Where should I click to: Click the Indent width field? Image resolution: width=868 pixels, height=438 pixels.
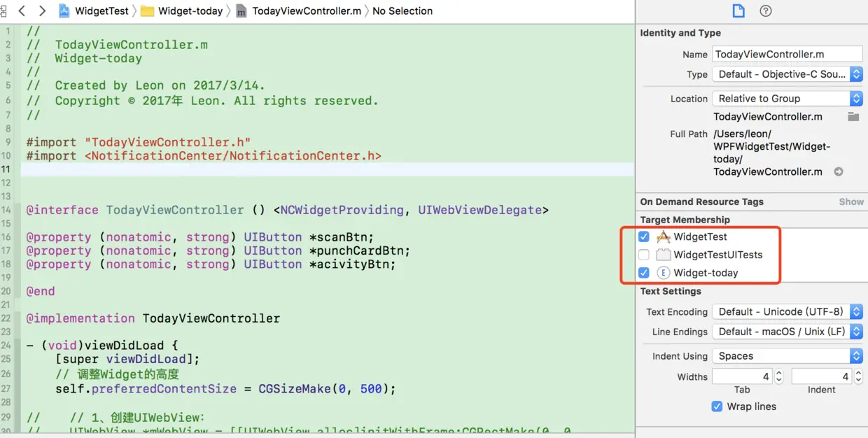(822, 376)
